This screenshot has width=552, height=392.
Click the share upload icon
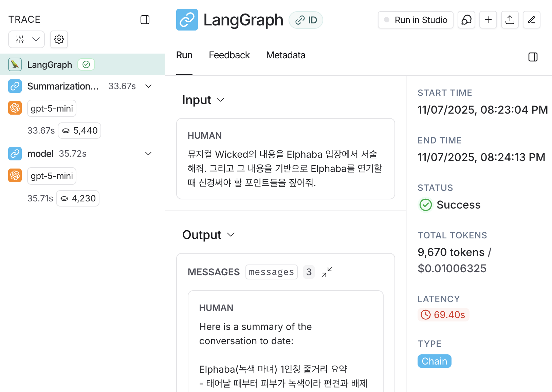tap(510, 20)
